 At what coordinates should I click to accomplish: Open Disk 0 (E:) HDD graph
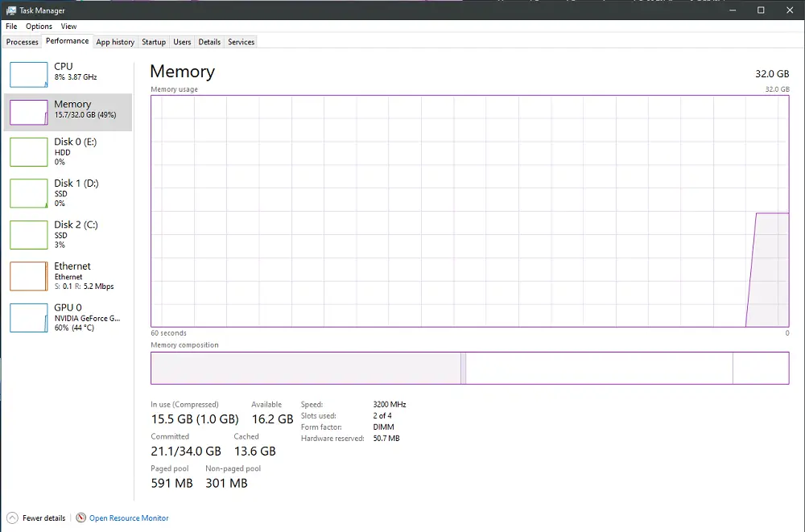29,151
